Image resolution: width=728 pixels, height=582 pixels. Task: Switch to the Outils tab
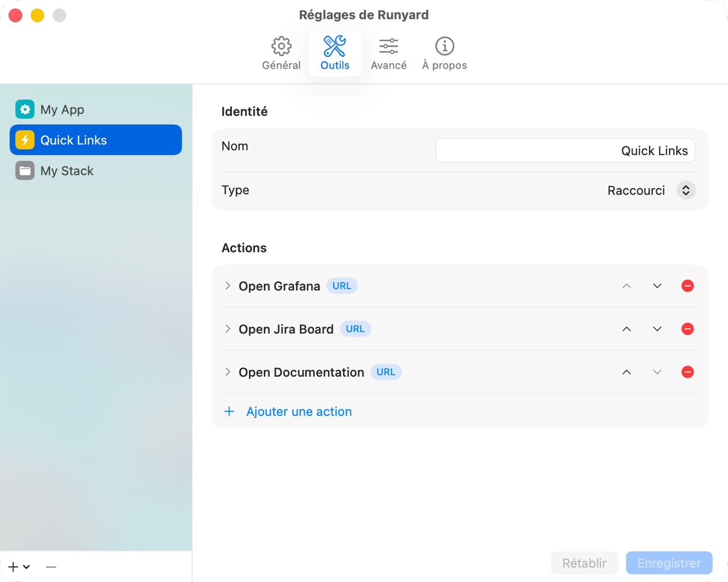(335, 53)
